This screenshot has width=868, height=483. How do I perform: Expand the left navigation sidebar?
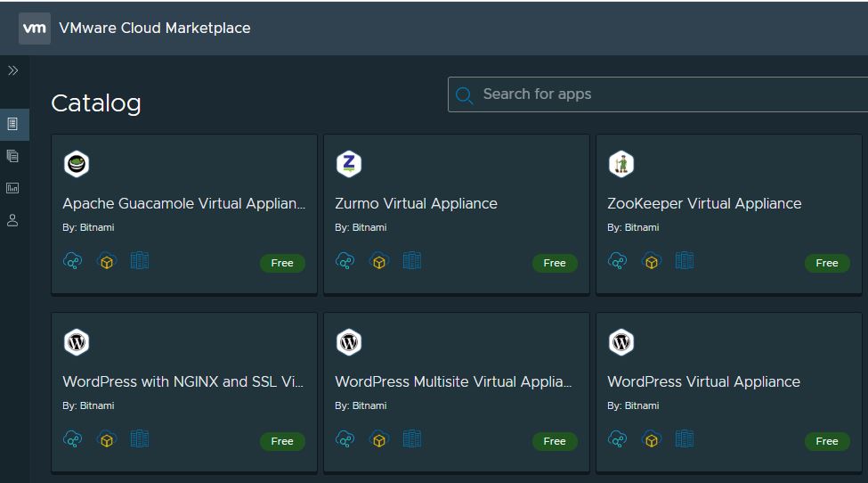[x=13, y=70]
